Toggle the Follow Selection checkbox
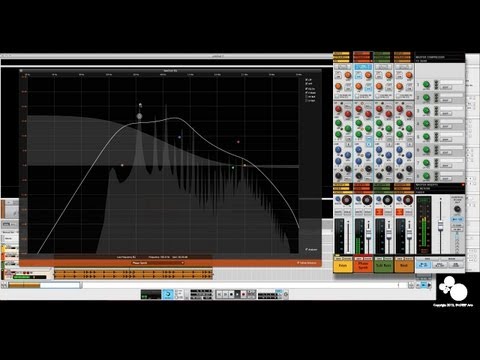480x360 pixels. click(298, 263)
